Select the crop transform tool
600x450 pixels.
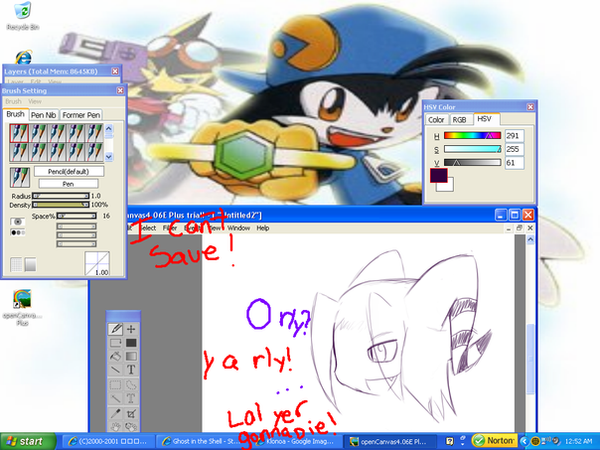[x=131, y=414]
